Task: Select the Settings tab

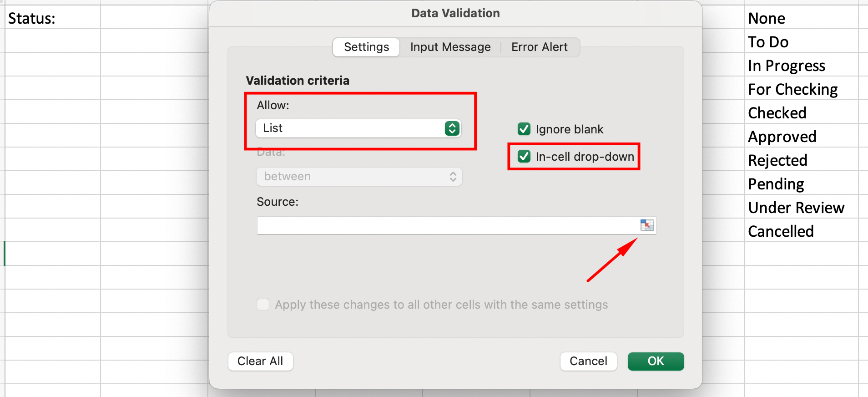Action: coord(366,47)
